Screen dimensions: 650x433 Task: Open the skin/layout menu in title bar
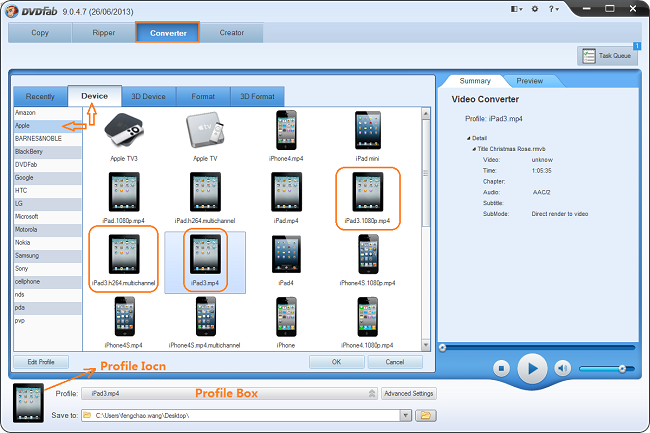[x=516, y=9]
